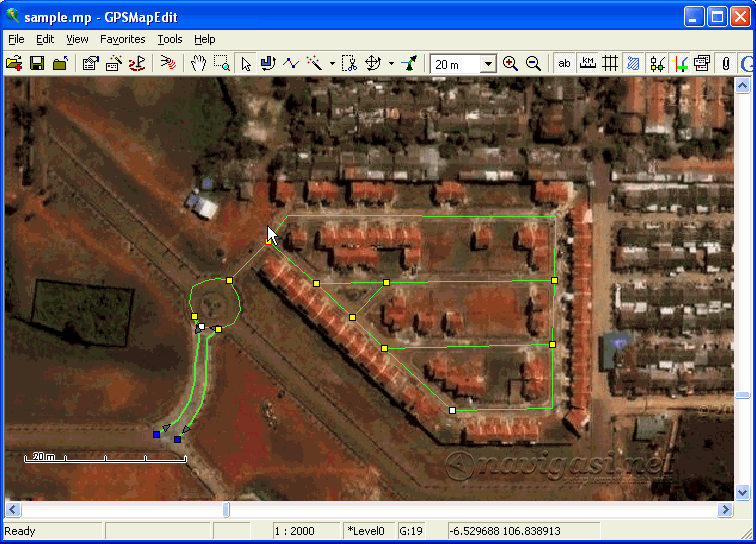Click the Open file folder icon
The image size is (756, 544).
[14, 63]
